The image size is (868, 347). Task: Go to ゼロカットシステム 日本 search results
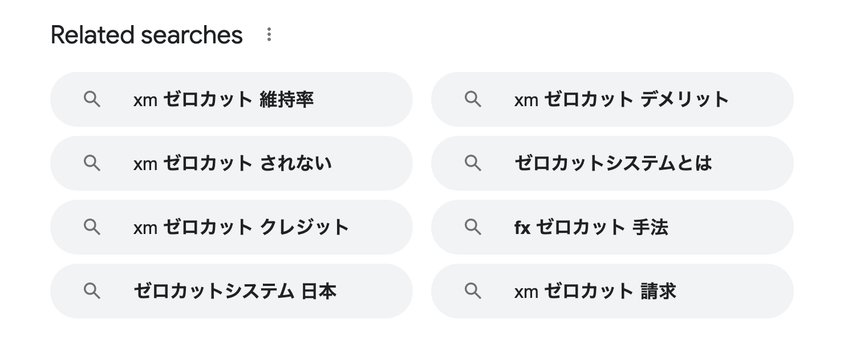point(232,291)
